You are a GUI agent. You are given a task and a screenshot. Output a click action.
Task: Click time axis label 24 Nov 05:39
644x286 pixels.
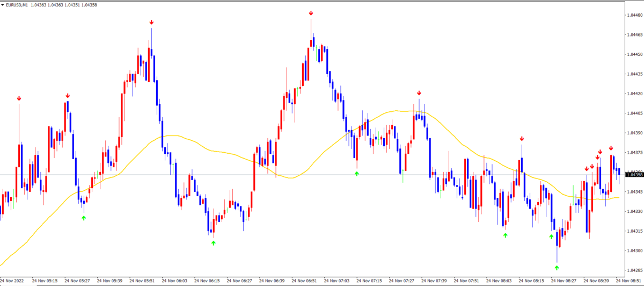click(x=110, y=281)
